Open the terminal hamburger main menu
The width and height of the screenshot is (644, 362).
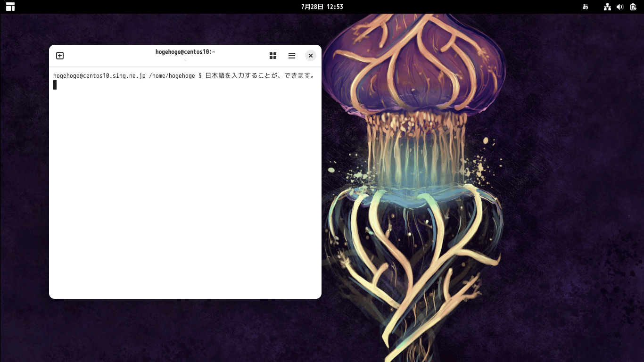[292, 56]
